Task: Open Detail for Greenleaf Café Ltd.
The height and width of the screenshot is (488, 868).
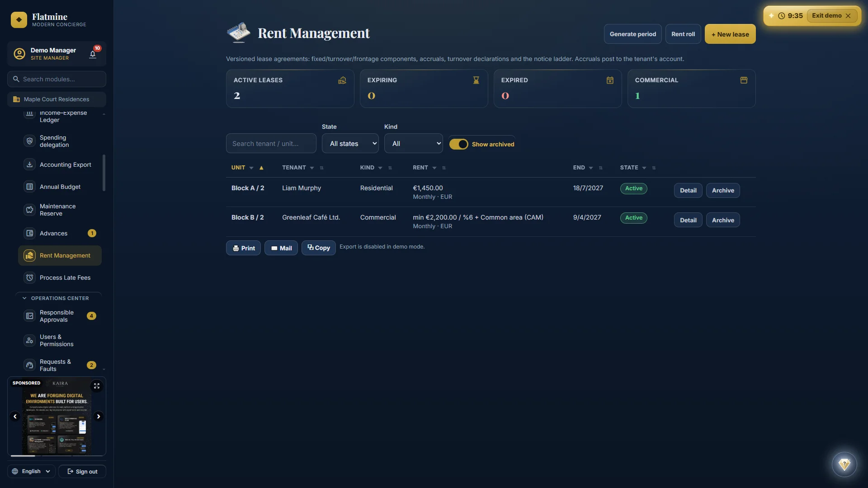Action: [688, 220]
